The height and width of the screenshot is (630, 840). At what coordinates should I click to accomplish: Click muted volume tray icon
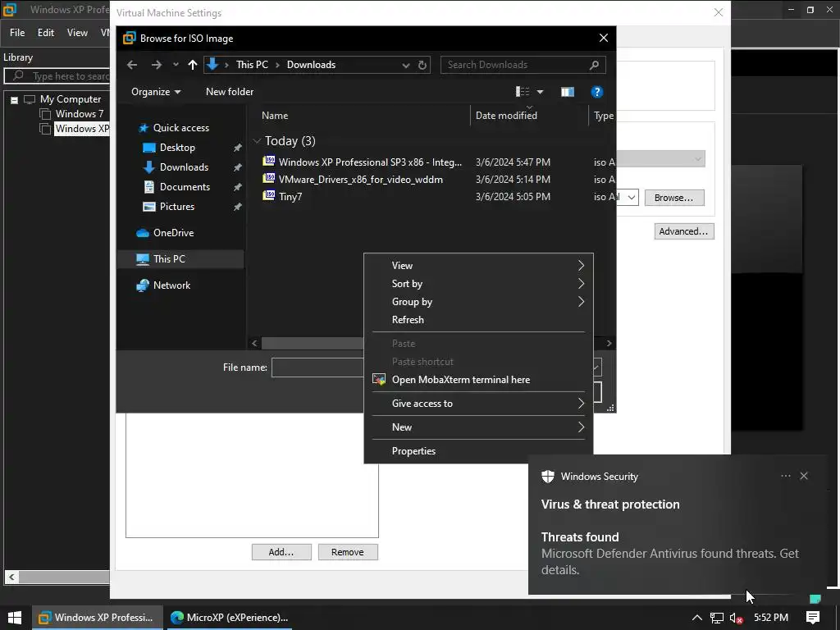[x=736, y=619]
